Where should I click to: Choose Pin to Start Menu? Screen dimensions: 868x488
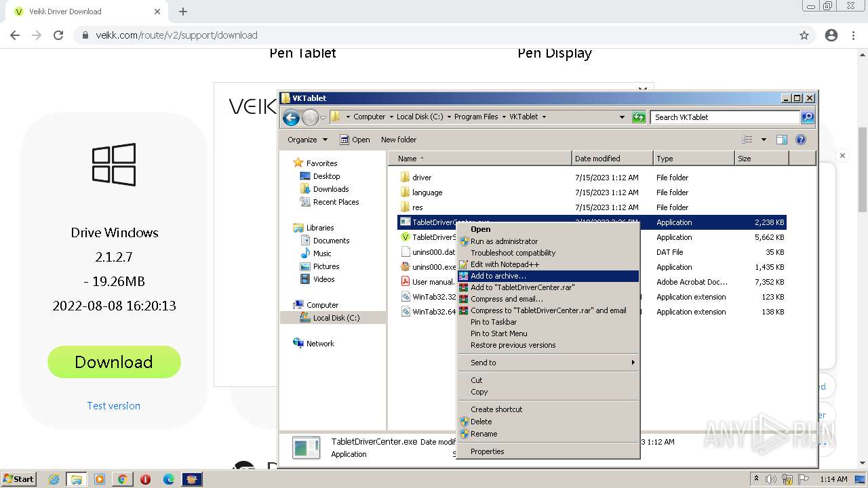[548, 333]
